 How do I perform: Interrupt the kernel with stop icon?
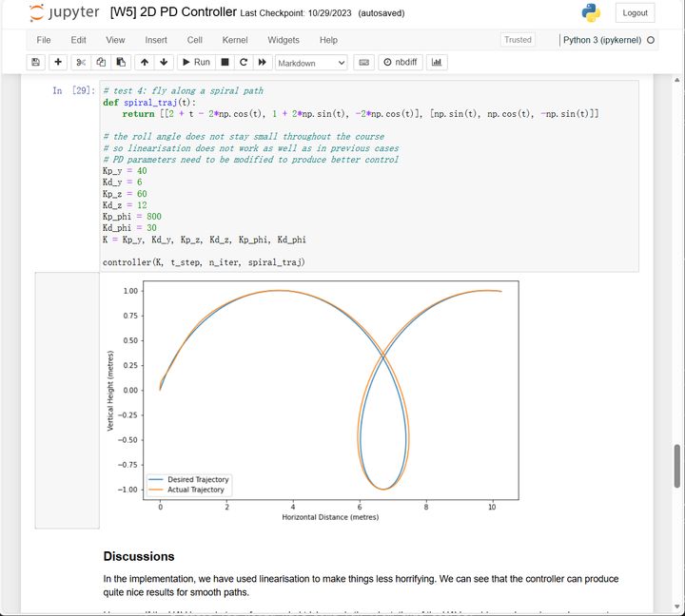(x=225, y=62)
